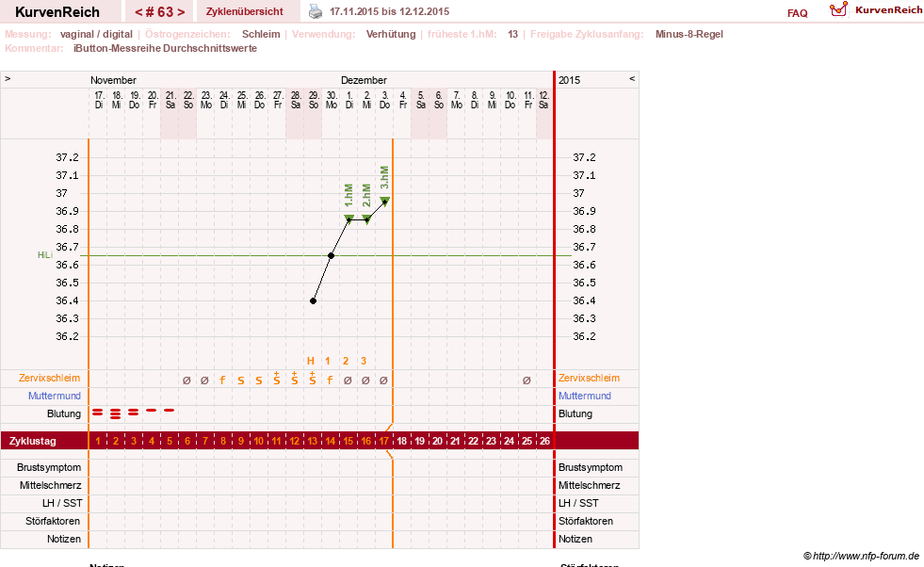Select cycle day 17 cell
The image size is (924, 567).
(x=383, y=441)
